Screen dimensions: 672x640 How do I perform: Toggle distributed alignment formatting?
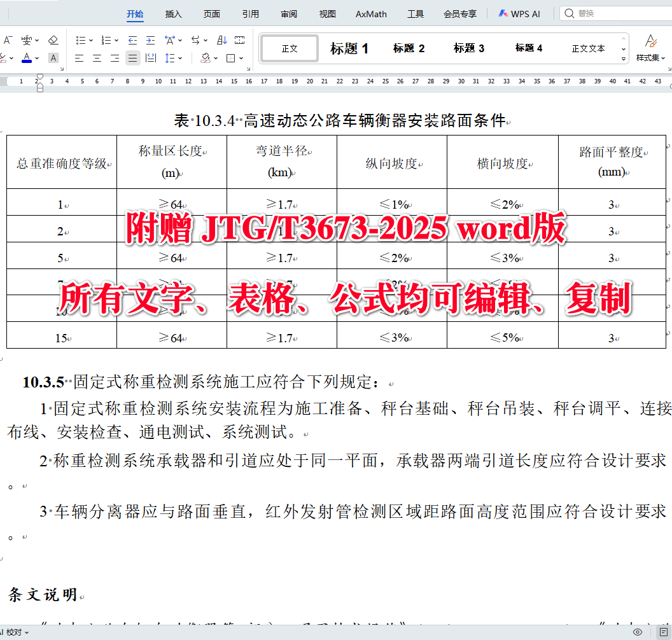coord(150,58)
